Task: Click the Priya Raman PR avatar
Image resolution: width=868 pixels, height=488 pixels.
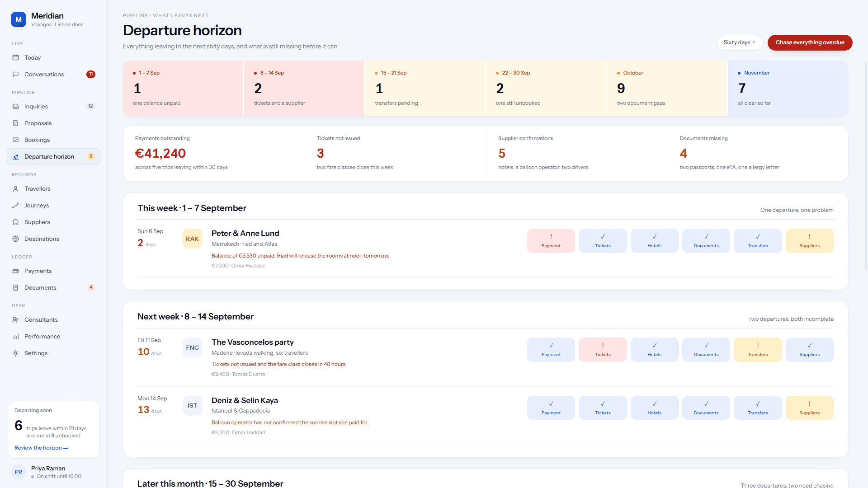Action: point(19,472)
